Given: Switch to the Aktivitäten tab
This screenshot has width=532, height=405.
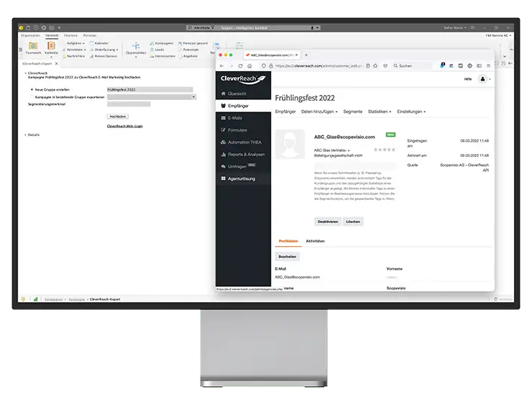Looking at the screenshot, I should 315,241.
